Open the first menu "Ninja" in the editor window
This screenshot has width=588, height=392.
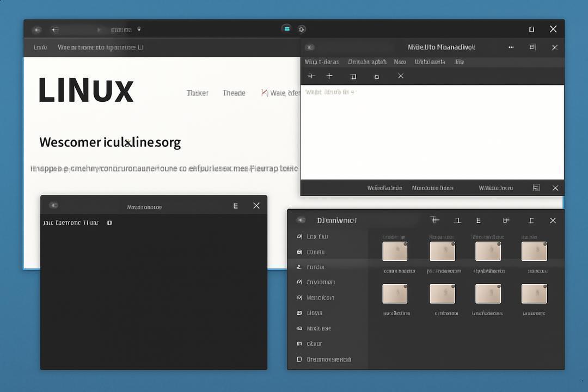click(x=322, y=62)
